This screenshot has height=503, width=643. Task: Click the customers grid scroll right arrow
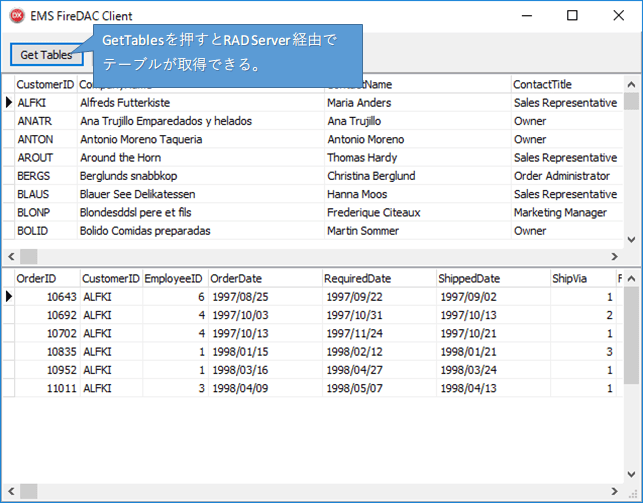coord(614,257)
